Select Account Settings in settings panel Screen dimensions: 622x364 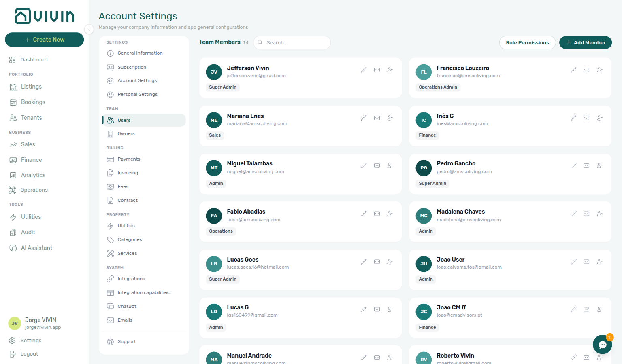click(144, 80)
